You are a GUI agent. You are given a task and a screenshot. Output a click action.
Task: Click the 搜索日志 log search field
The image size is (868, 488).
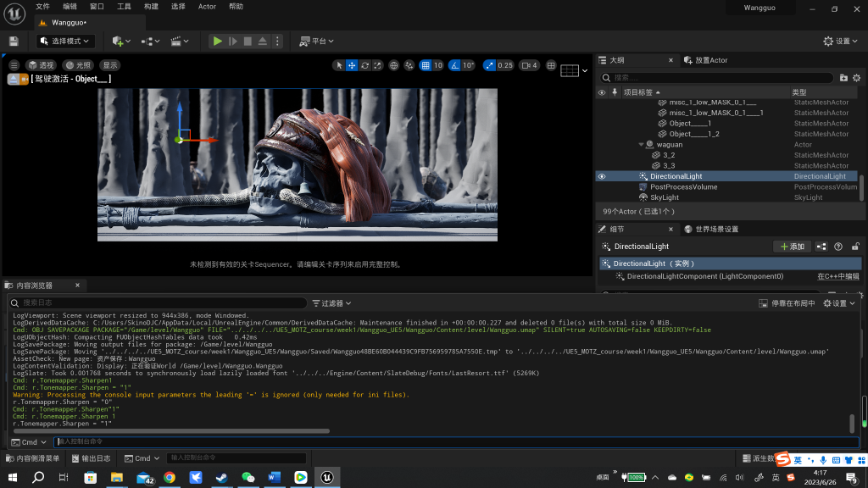(158, 303)
